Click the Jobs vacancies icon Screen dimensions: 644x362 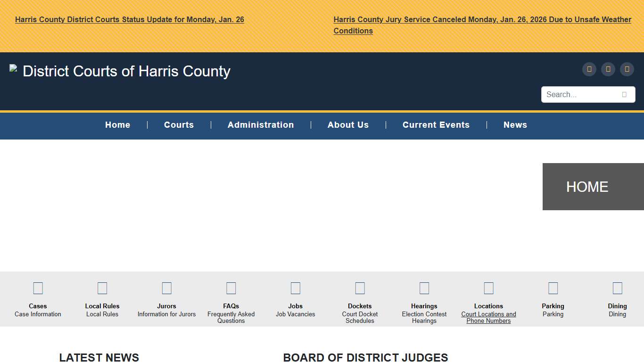(x=296, y=288)
